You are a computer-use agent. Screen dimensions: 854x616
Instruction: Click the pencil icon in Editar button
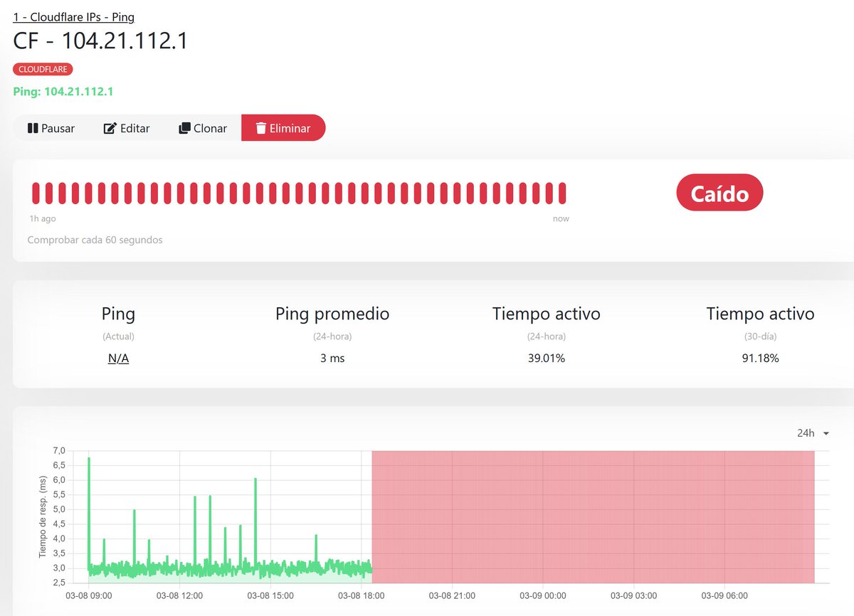[x=110, y=128]
